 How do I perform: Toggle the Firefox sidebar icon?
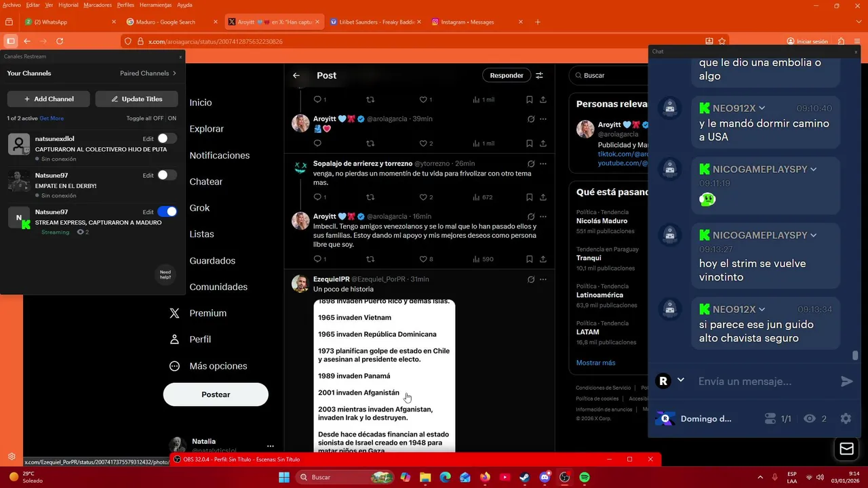(x=10, y=41)
